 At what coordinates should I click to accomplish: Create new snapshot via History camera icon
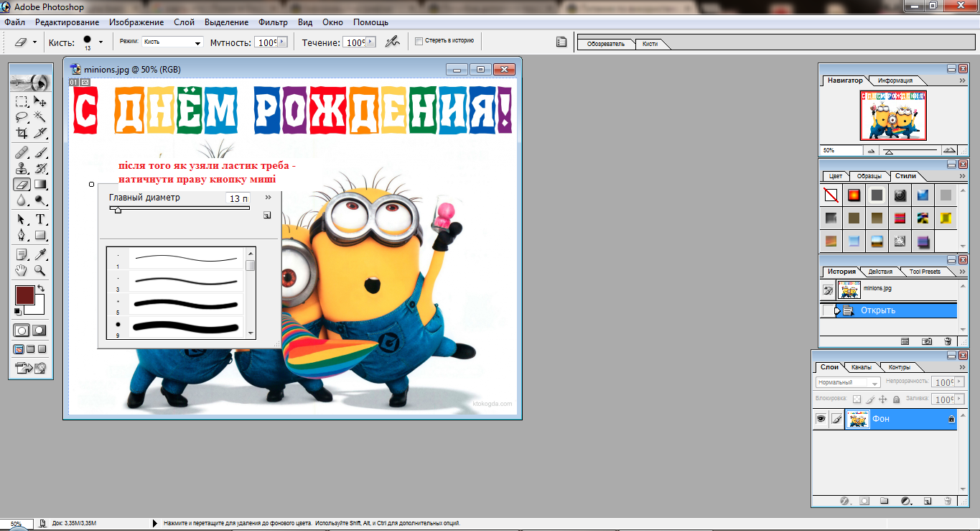coord(927,341)
